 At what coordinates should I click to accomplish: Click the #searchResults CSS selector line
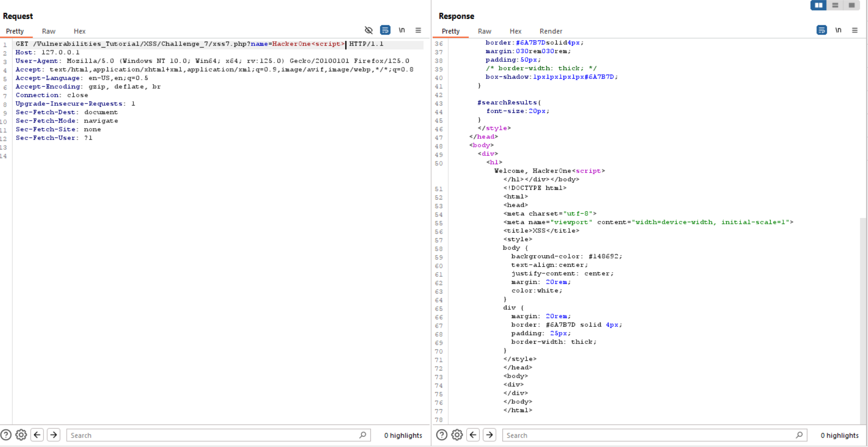(x=509, y=103)
